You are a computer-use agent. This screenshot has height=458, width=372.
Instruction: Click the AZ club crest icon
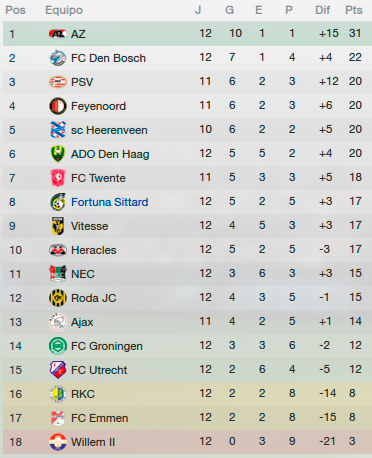coord(58,34)
